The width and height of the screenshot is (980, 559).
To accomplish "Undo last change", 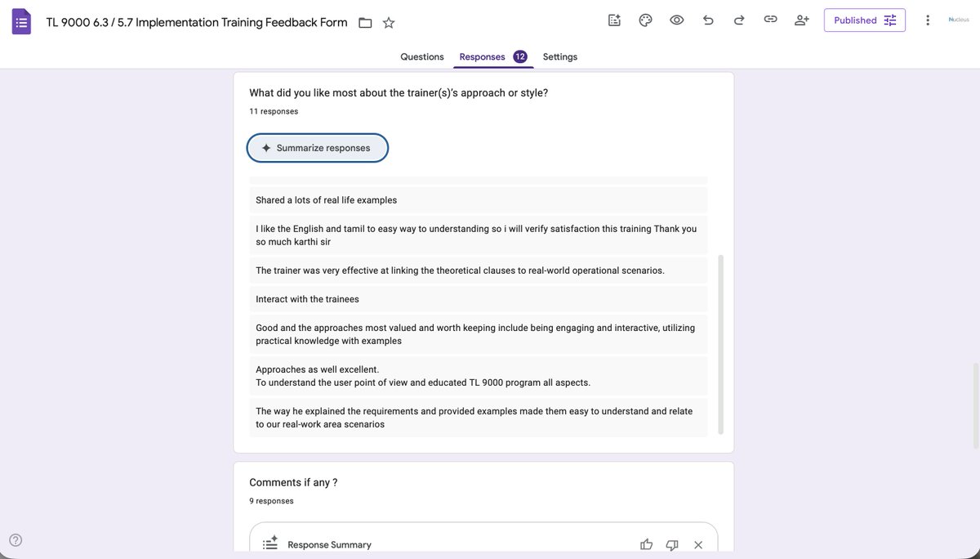I will [708, 20].
